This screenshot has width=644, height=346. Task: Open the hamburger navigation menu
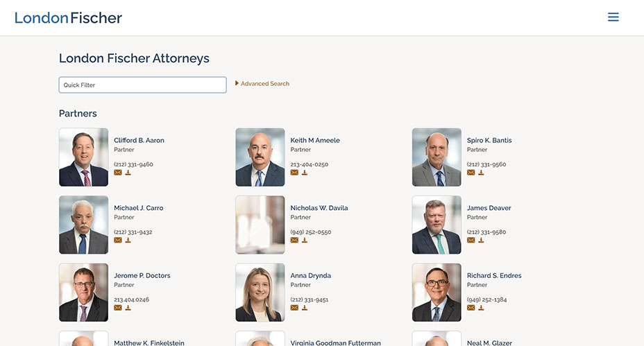click(x=613, y=17)
